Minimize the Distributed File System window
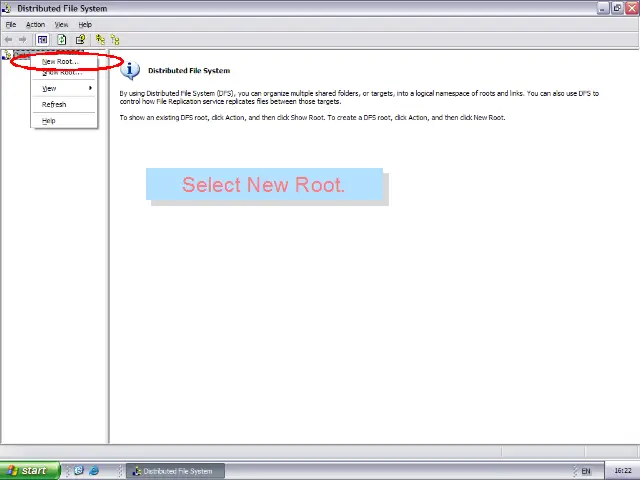Screen dimensions: 640x480 coord(602,8)
